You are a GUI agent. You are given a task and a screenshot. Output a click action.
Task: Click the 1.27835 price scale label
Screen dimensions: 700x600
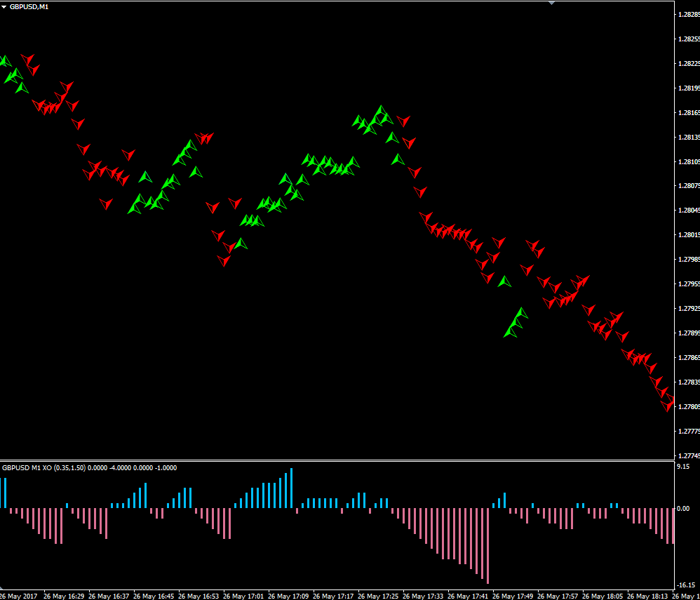[x=688, y=382]
